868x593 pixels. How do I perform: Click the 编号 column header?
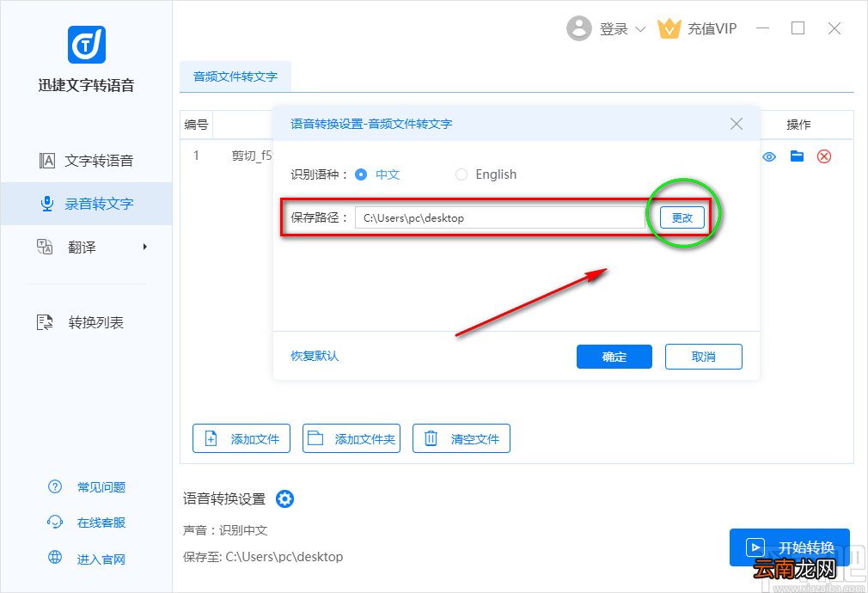(196, 125)
